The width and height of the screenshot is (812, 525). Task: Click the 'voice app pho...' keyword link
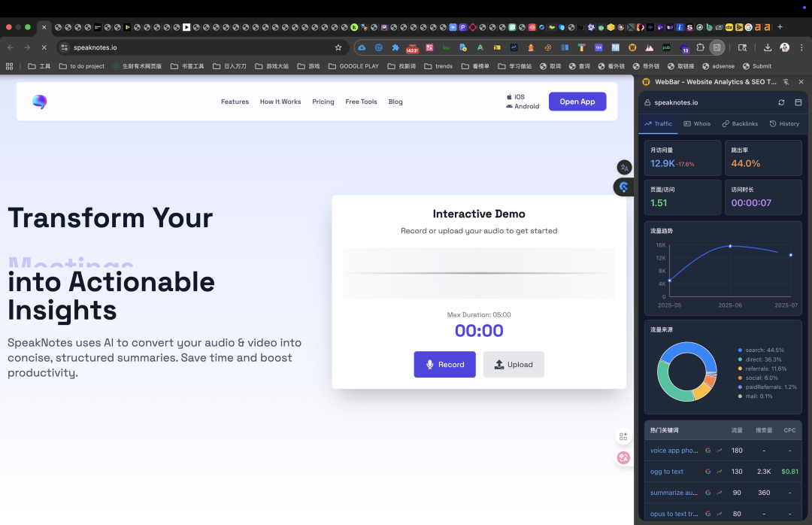674,451
